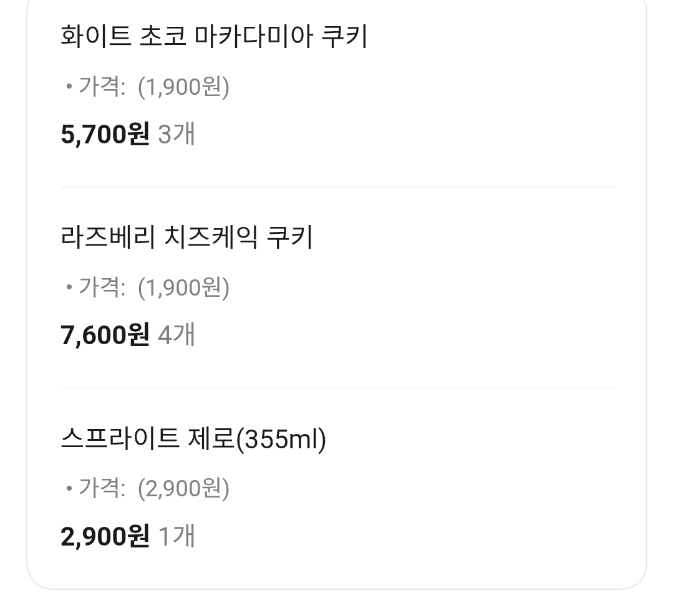Tap the 3개 quantity label
This screenshot has height=616, width=673.
[x=177, y=134]
